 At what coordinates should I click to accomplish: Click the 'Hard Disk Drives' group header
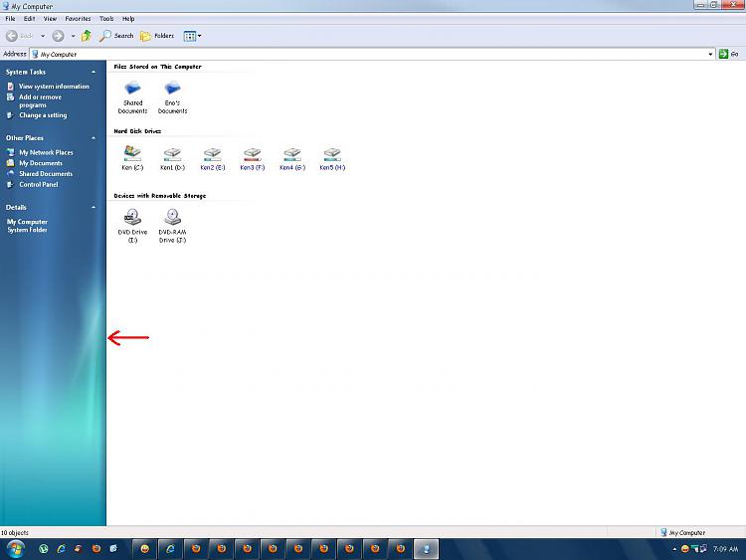coord(137,131)
